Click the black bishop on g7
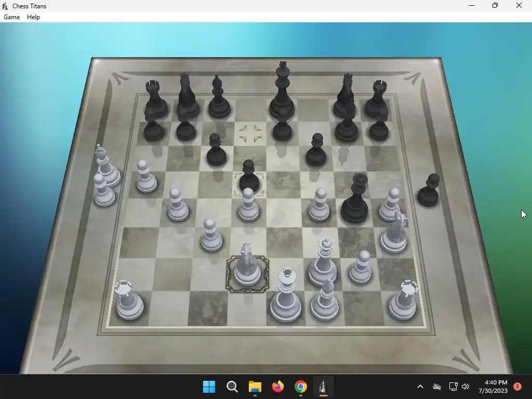The height and width of the screenshot is (399, 532). click(347, 122)
